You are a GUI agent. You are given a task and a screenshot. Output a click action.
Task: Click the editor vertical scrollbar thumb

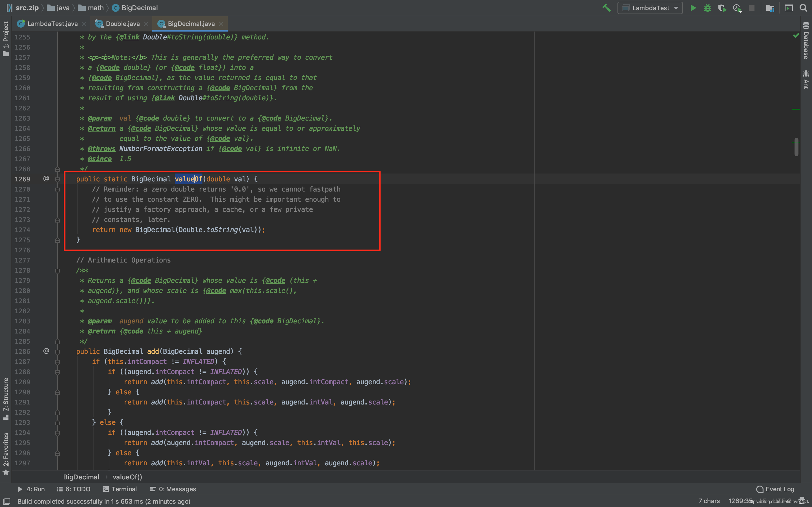[x=796, y=147]
